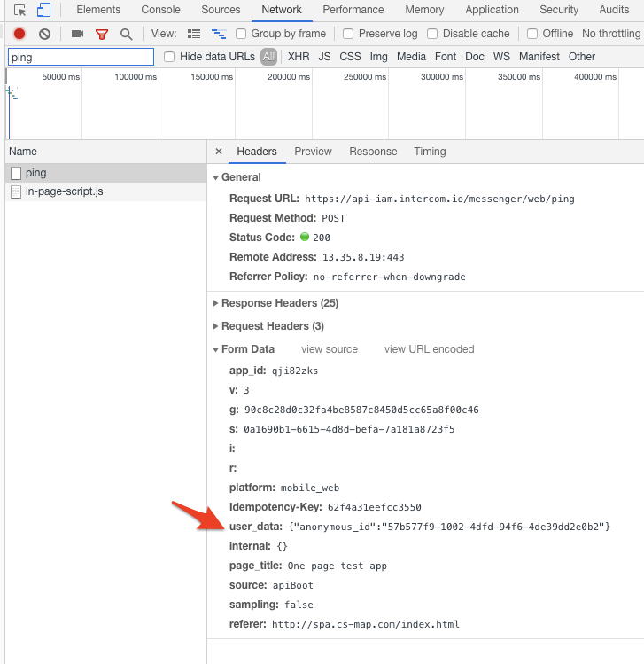The width and height of the screenshot is (644, 664).
Task: Filter requests by JS
Action: tap(324, 57)
